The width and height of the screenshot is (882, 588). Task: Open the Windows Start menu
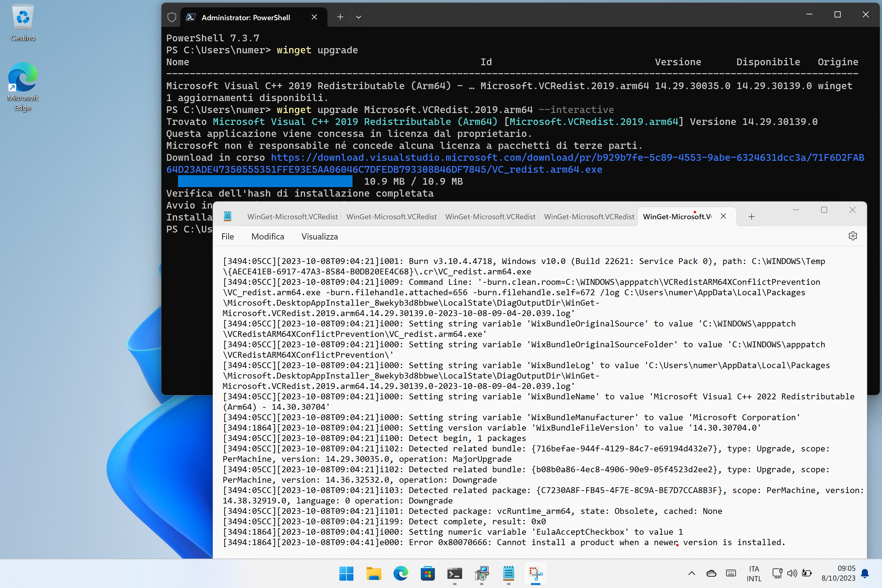click(346, 573)
